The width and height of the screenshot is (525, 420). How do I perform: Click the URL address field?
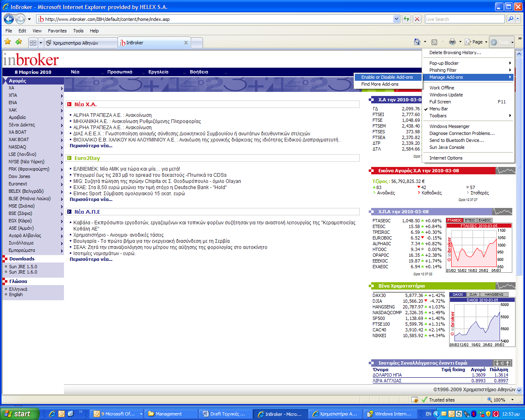(x=218, y=19)
